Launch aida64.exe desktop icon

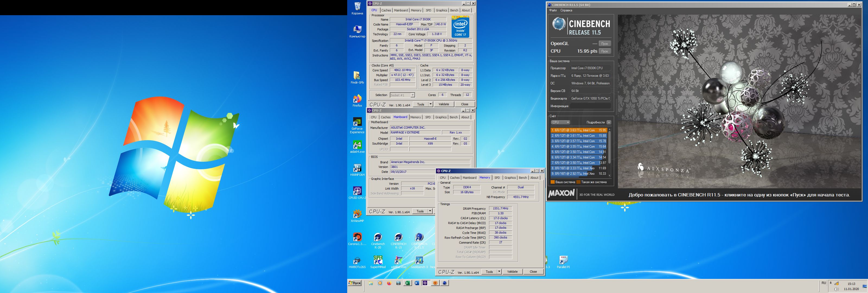[x=357, y=147]
